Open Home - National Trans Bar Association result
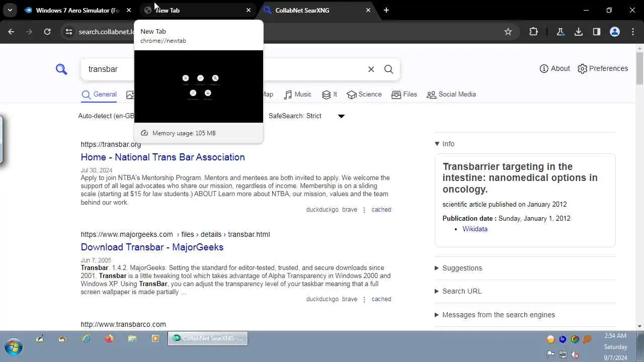 tap(163, 157)
